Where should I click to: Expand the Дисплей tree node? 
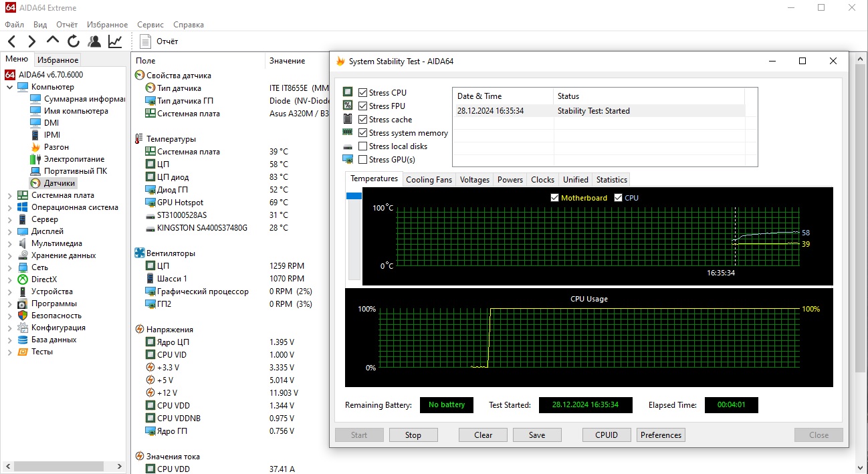click(x=9, y=231)
